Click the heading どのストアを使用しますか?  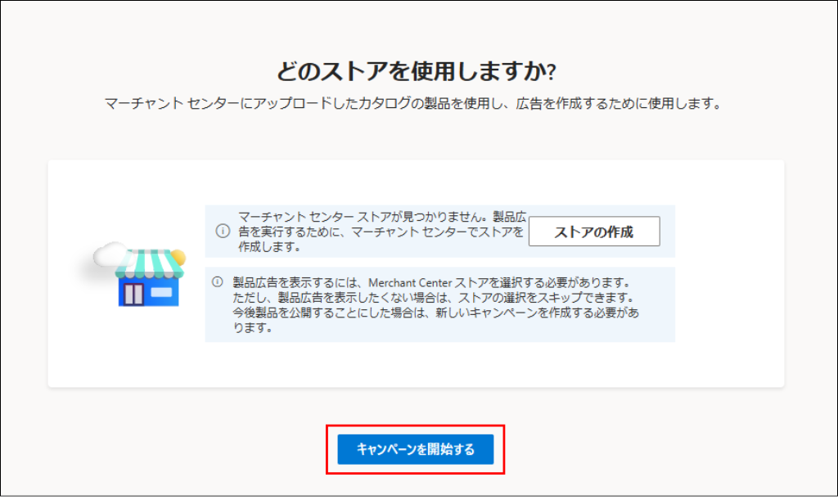point(416,71)
